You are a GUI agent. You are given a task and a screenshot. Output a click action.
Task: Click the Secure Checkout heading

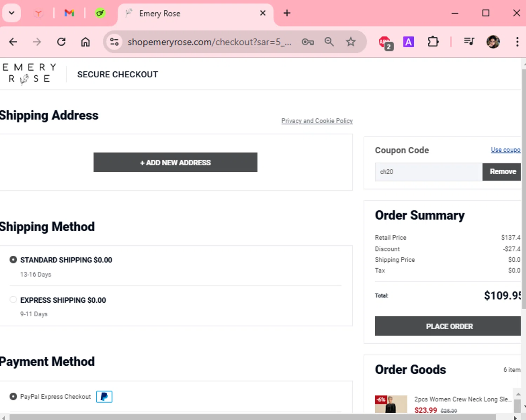[x=117, y=74]
